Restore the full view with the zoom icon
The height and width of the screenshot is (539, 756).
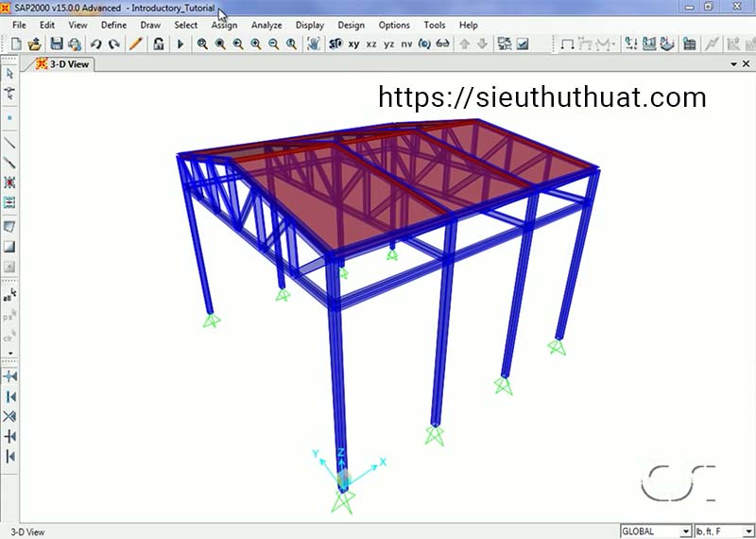tap(220, 44)
